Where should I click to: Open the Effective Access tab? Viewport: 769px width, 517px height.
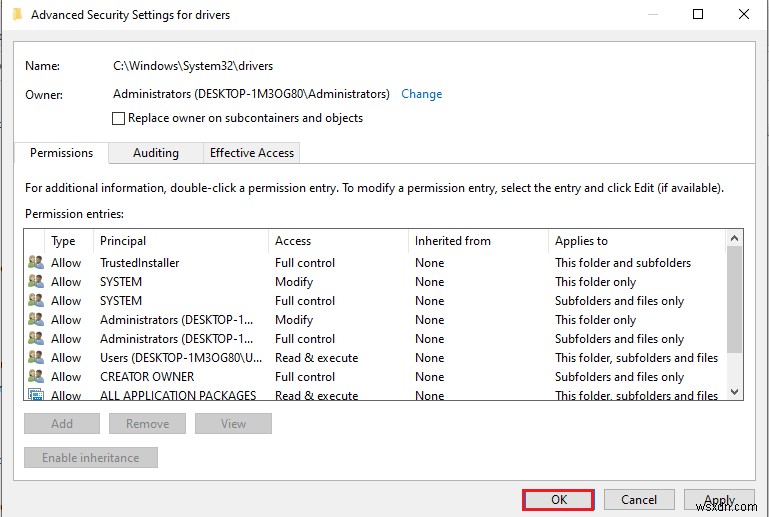tap(252, 153)
